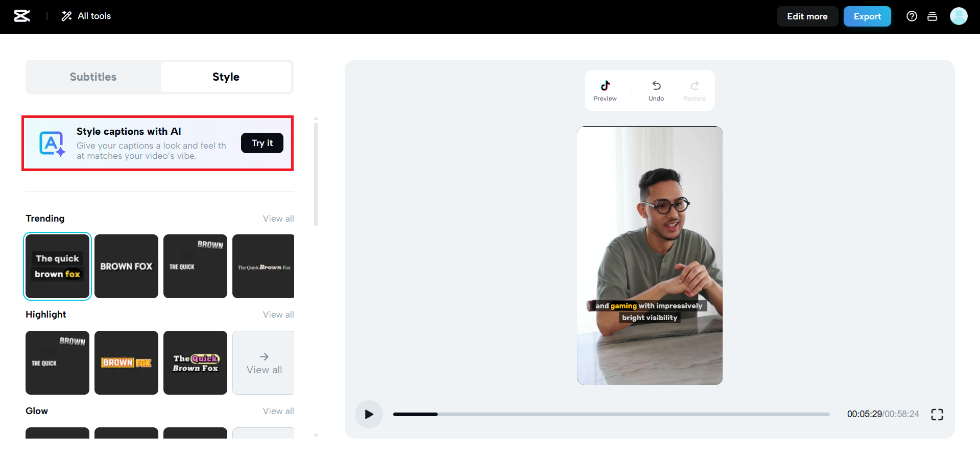Select the Style tab
Image resolution: width=980 pixels, height=459 pixels.
[226, 77]
